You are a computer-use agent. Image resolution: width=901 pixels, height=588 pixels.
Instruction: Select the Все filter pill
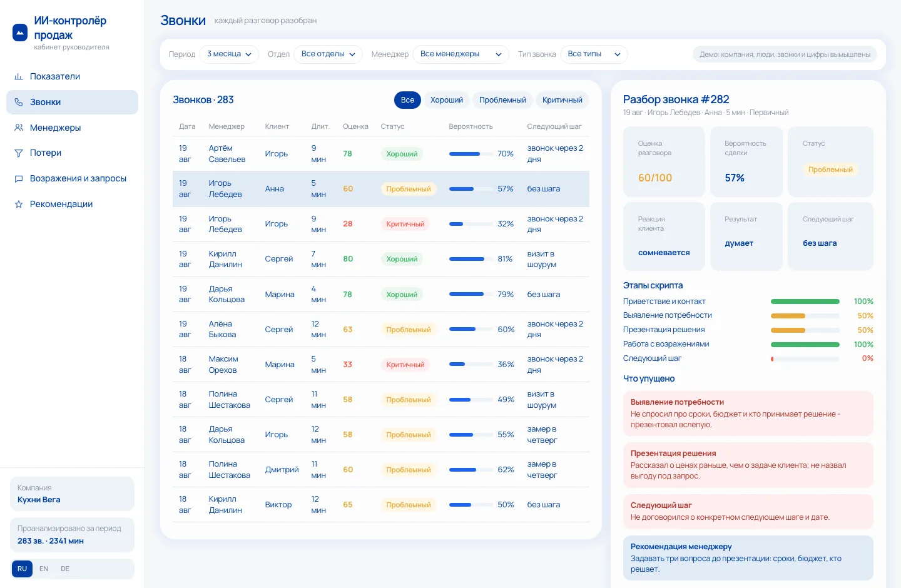407,100
